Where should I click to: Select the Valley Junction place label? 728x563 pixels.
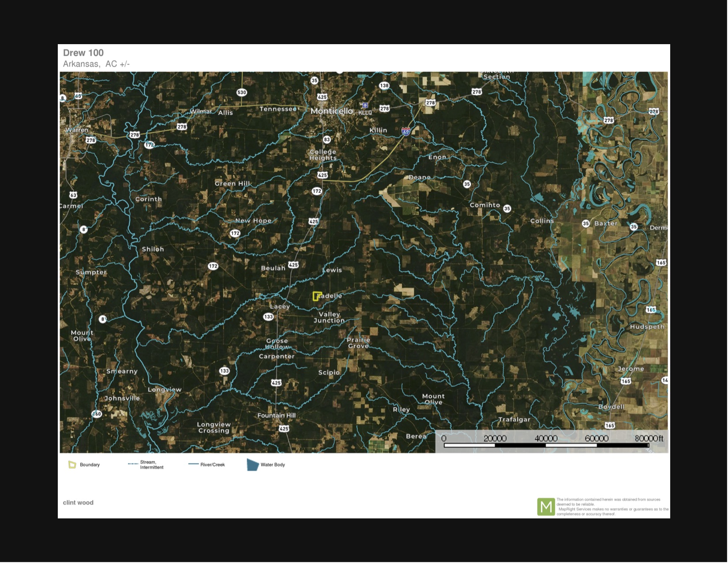pos(329,317)
